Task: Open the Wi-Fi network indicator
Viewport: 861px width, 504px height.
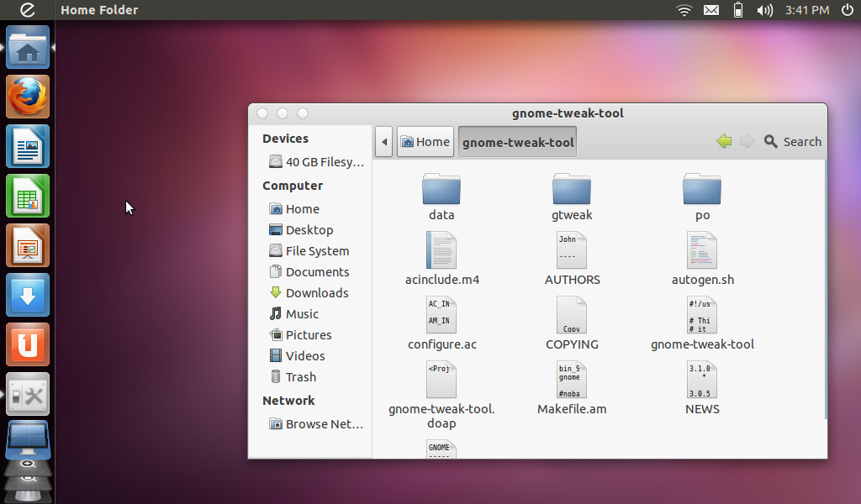Action: pyautogui.click(x=684, y=10)
